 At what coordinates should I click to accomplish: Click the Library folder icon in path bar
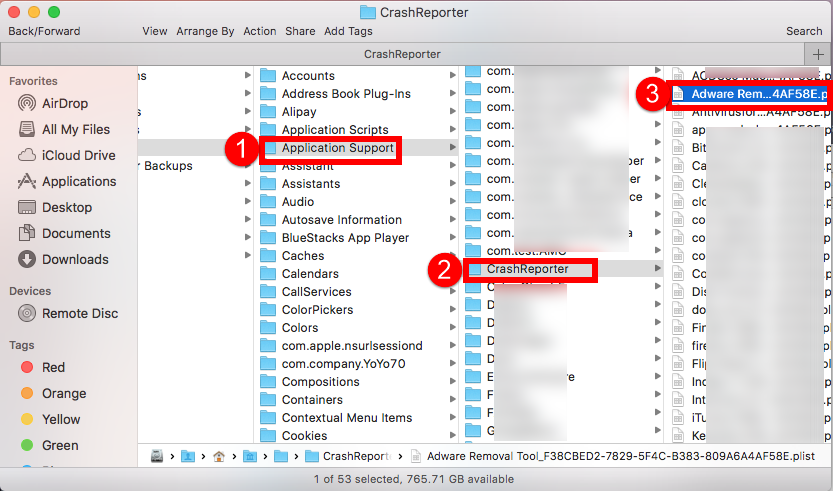point(250,456)
